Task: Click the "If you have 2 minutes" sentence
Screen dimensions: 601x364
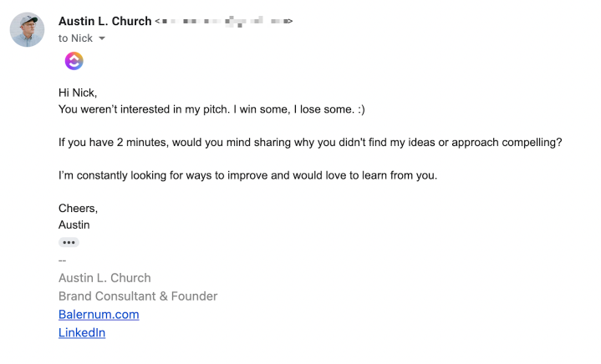Action: [310, 143]
